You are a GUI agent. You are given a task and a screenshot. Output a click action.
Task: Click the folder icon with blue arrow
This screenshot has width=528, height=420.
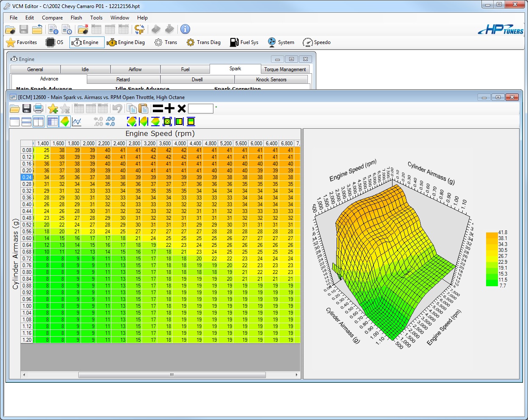point(37,29)
